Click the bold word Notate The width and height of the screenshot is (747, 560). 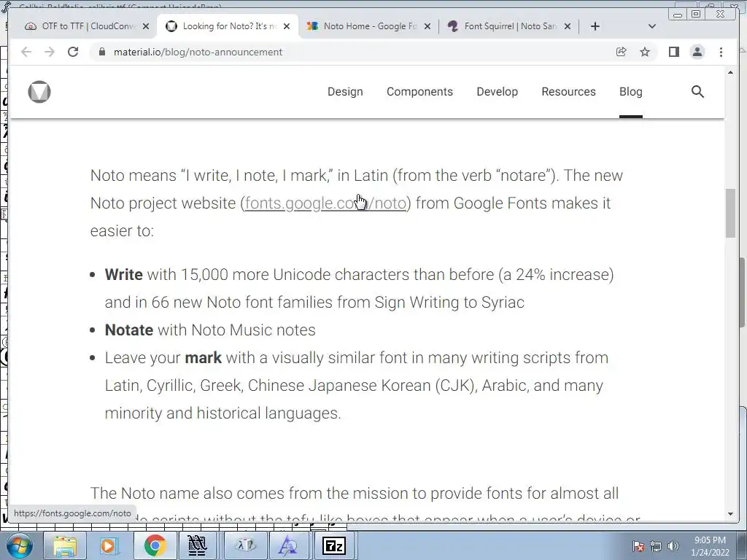pos(129,330)
